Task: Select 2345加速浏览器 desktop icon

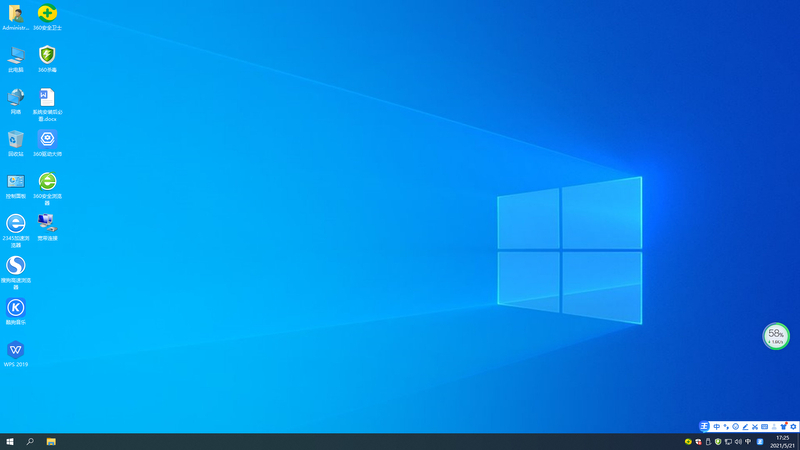Action: point(16,231)
